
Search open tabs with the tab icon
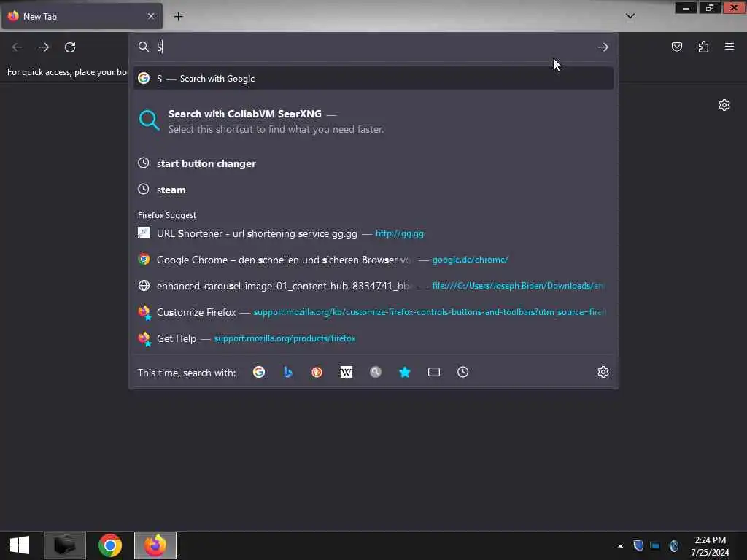coord(434,372)
